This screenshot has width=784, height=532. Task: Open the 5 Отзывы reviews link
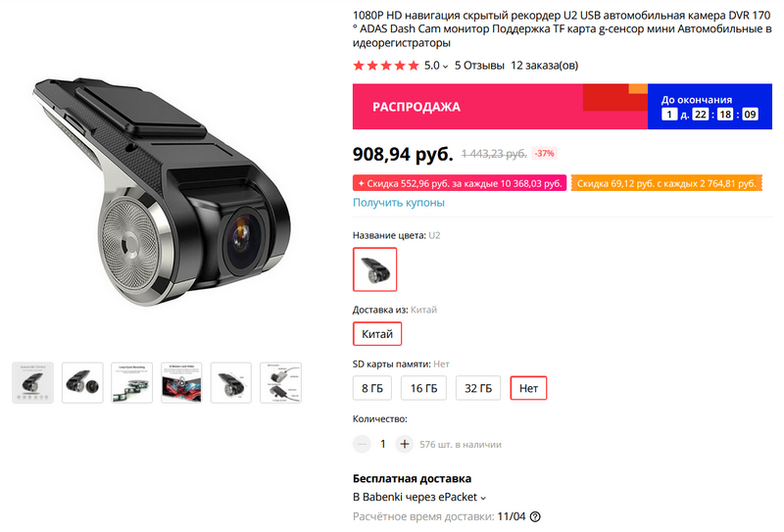click(x=479, y=66)
